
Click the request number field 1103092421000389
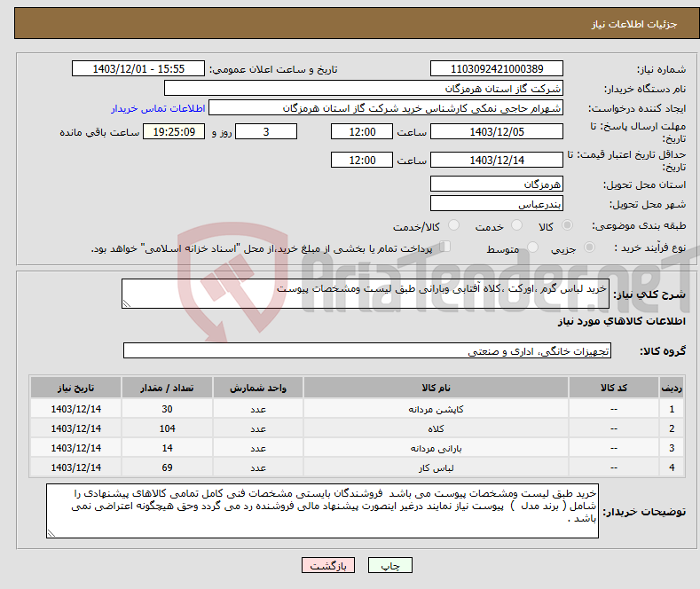pos(497,68)
